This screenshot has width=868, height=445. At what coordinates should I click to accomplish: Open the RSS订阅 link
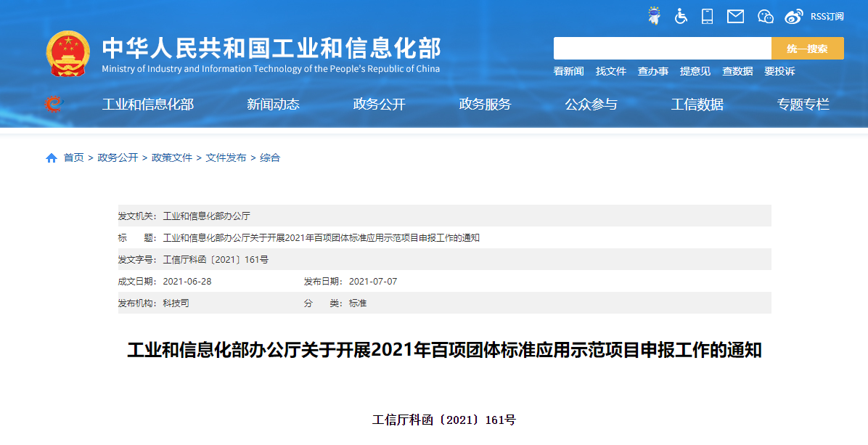point(827,16)
